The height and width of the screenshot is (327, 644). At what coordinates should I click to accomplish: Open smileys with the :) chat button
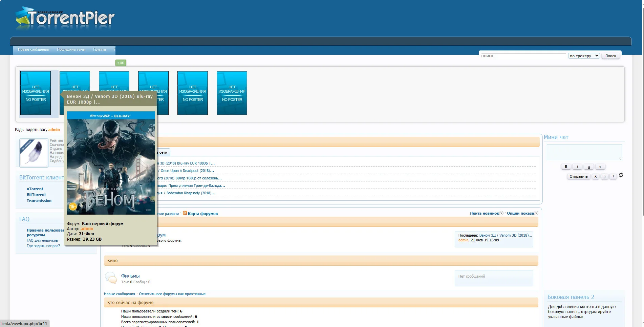[x=604, y=176]
